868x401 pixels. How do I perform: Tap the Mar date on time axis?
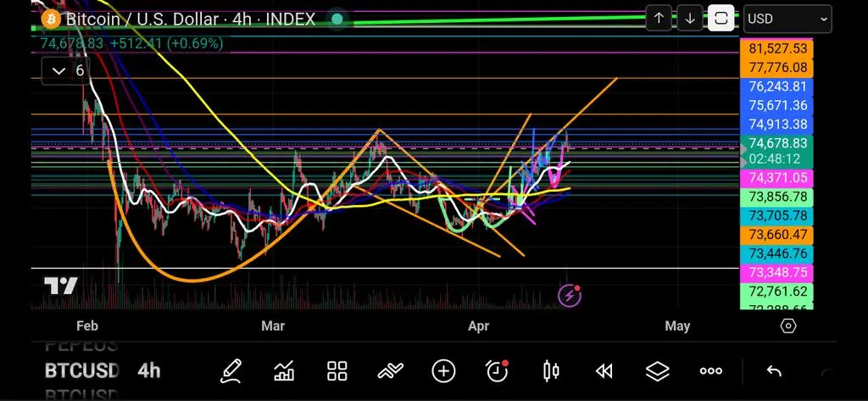[273, 326]
